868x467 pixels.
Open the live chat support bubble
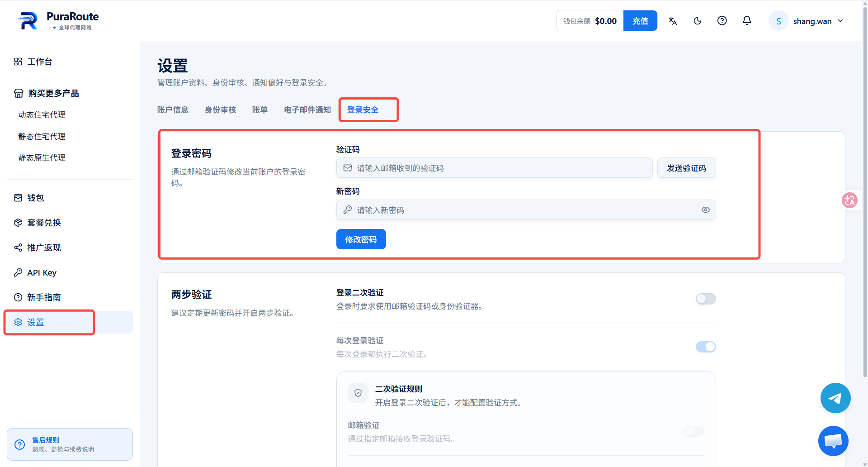(833, 441)
